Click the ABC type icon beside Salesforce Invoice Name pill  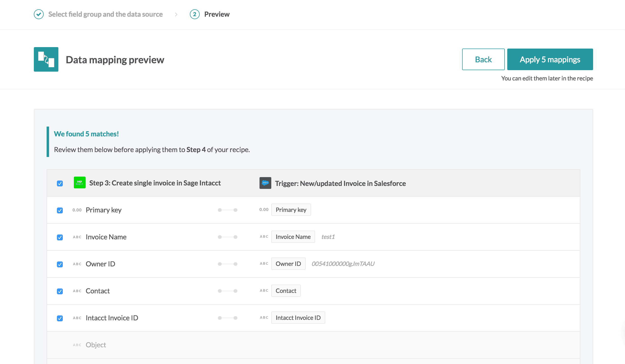point(264,236)
